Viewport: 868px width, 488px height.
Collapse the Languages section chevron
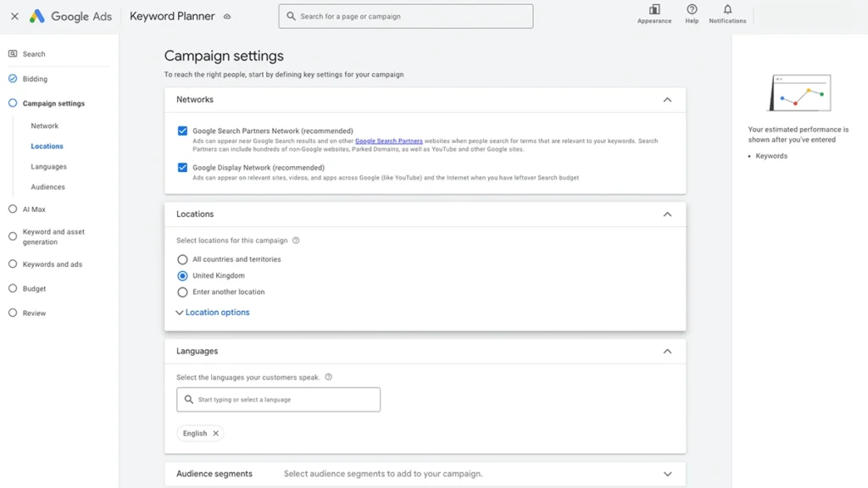pyautogui.click(x=668, y=352)
